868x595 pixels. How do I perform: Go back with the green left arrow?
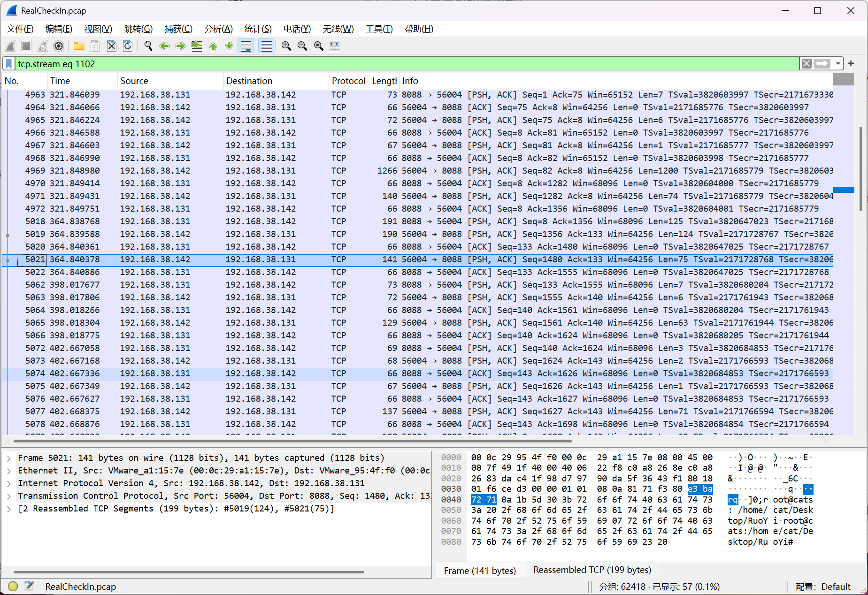(x=164, y=46)
